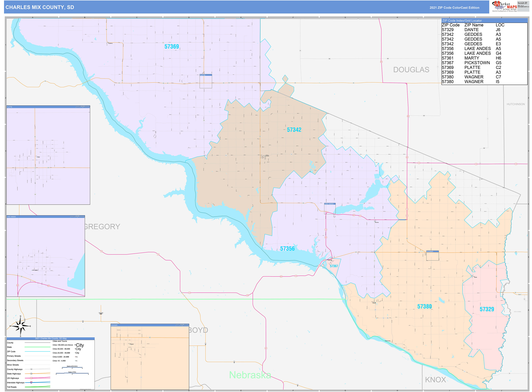This screenshot has width=532, height=392.
Task: Select the 57342 zip code label on the map
Action: click(x=294, y=130)
